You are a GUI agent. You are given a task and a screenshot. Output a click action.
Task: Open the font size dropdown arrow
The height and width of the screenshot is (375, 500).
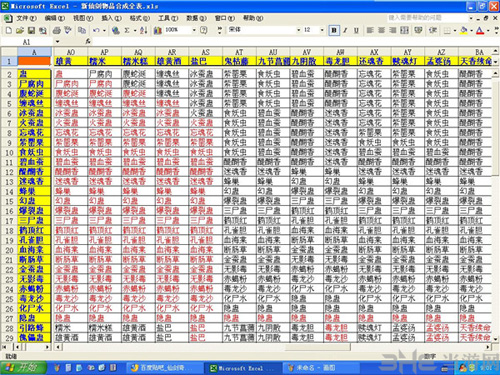coord(322,30)
